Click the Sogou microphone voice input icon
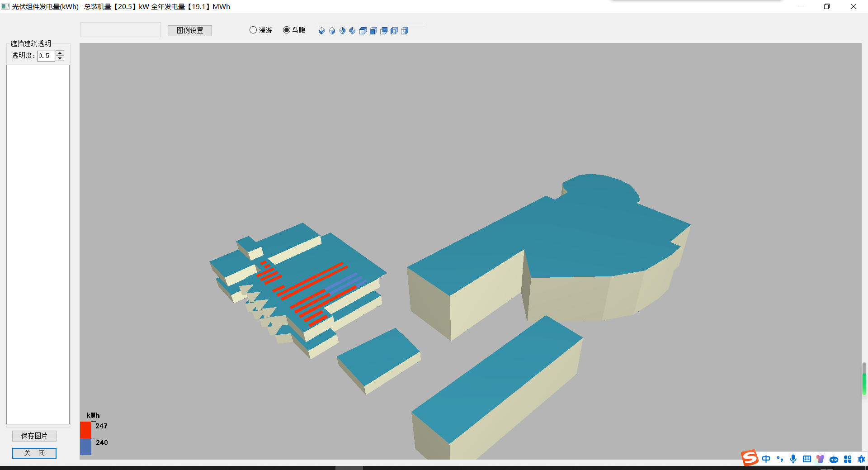The height and width of the screenshot is (470, 868). click(793, 459)
